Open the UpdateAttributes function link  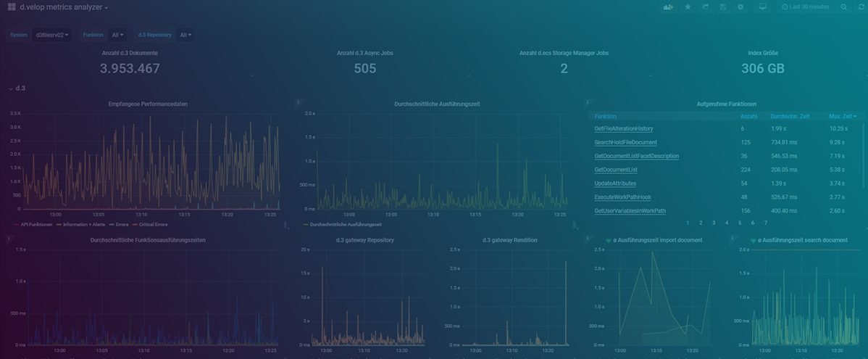coord(615,183)
